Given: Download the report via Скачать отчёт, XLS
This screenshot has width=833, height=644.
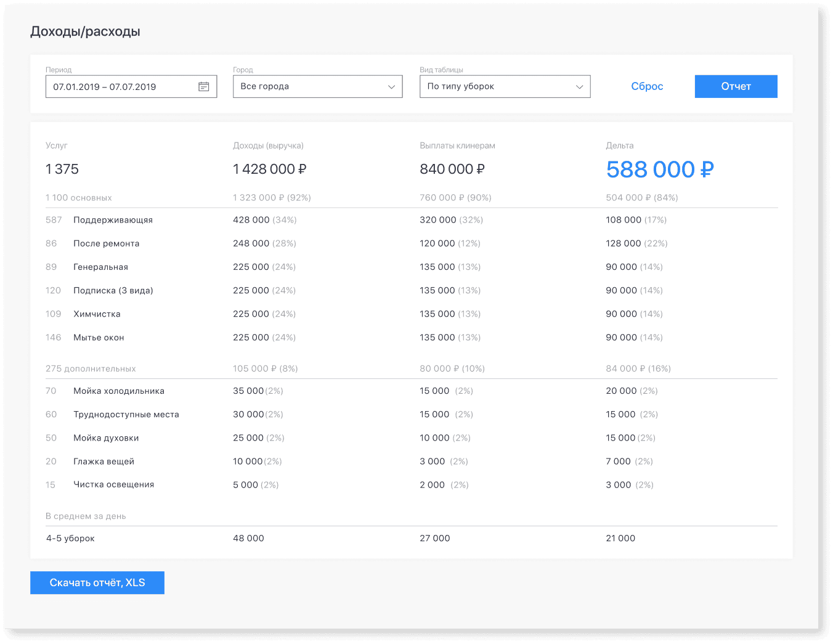Looking at the screenshot, I should [97, 583].
